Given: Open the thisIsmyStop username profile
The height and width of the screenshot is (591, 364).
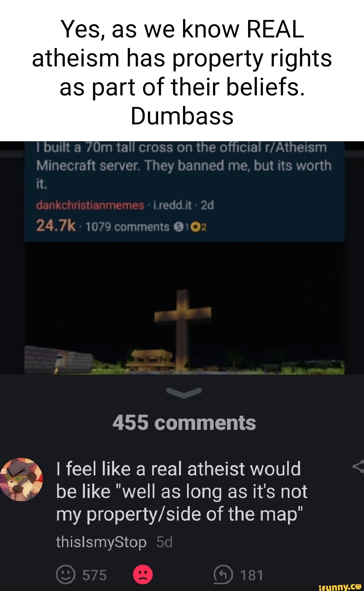Looking at the screenshot, I should coord(101,542).
